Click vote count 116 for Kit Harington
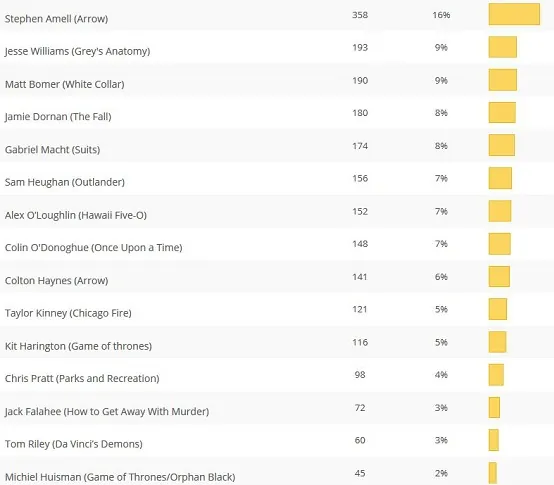 pyautogui.click(x=360, y=342)
